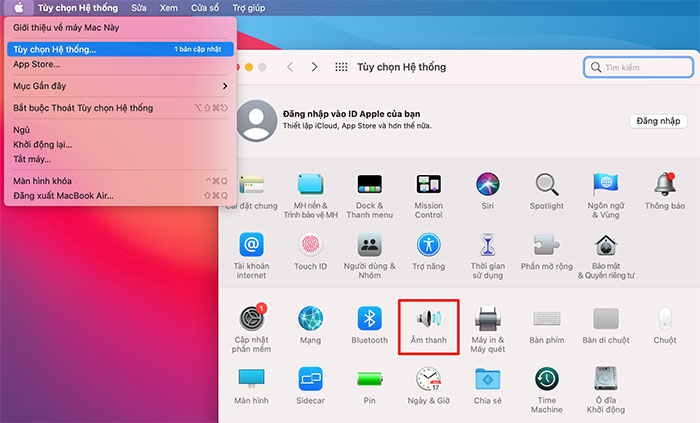Open the Cửa sổ menu
This screenshot has width=700, height=423.
coord(205,8)
